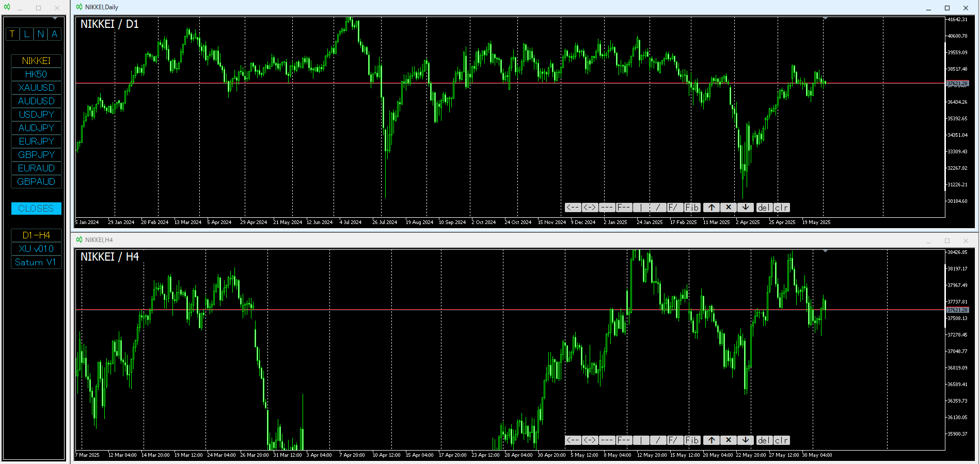Choose the dashed horizontal line tool in the Daily chart
The image size is (980, 464).
[607, 207]
